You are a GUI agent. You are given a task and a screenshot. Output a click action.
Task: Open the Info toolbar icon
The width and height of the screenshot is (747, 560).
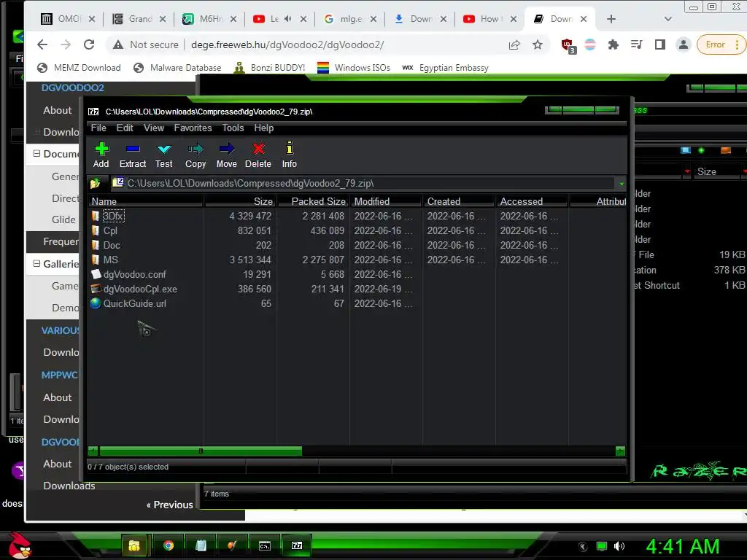pos(289,155)
